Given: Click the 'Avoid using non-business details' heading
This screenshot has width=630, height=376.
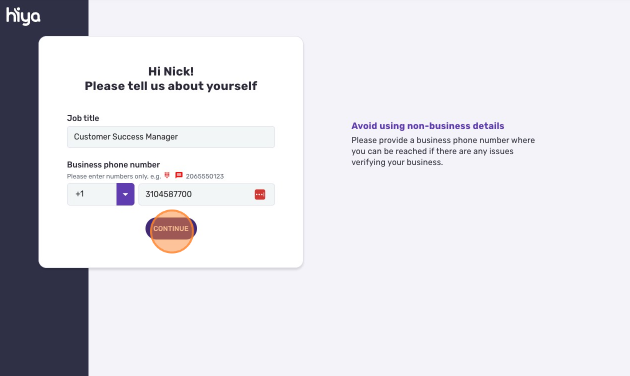Looking at the screenshot, I should click(428, 126).
